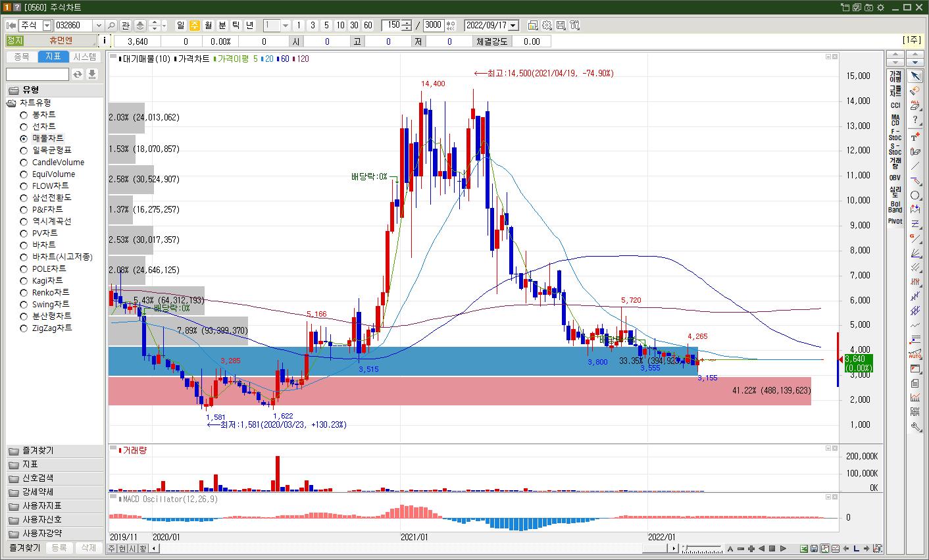Expand the 즐겨찾기 folder section
This screenshot has width=929, height=560.
click(x=55, y=451)
